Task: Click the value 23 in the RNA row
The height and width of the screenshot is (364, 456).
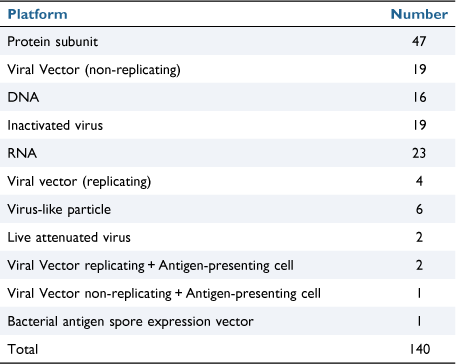Action: tap(419, 153)
